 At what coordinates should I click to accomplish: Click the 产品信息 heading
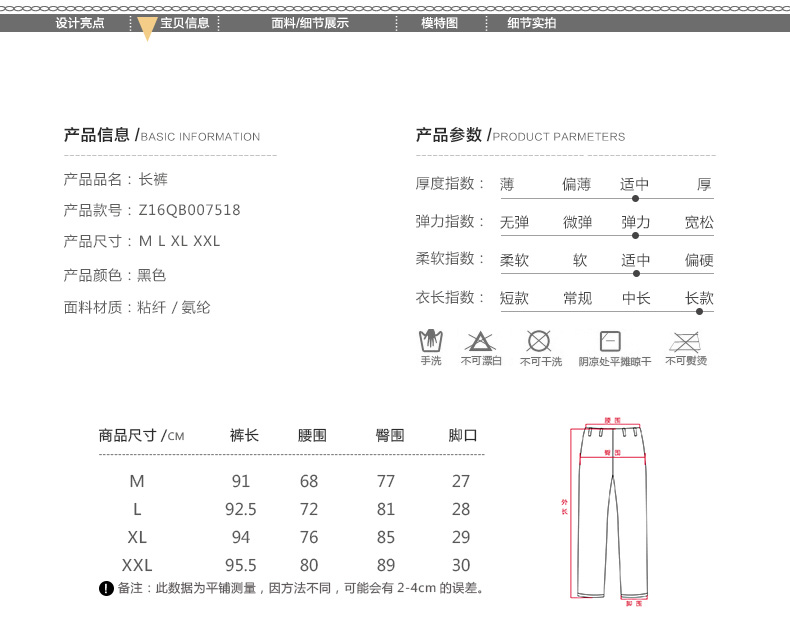[x=97, y=135]
